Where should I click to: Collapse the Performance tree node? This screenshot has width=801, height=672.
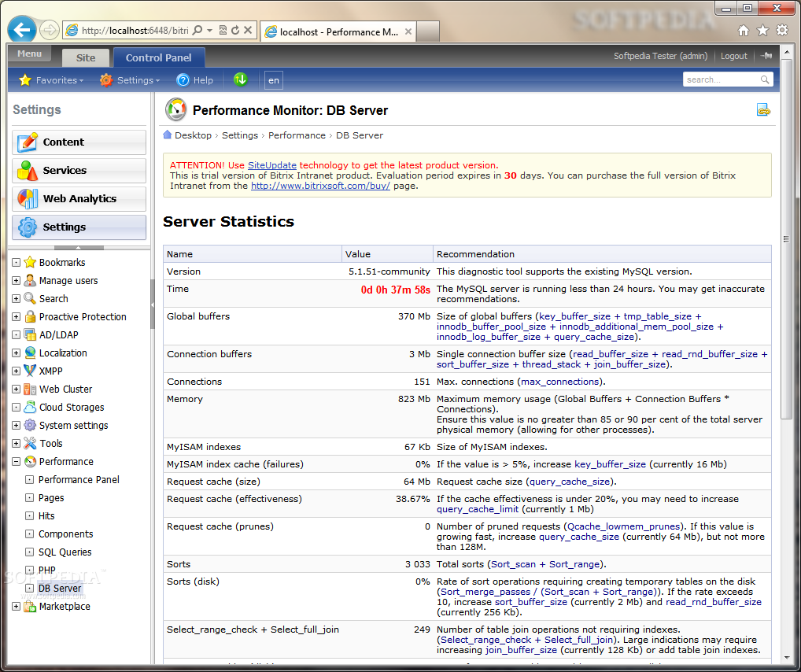[17, 461]
